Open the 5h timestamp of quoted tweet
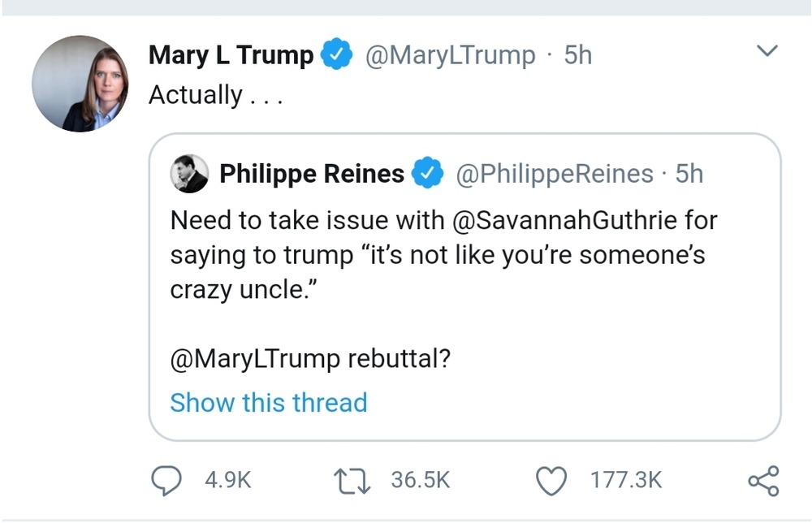The width and height of the screenshot is (812, 523). tap(689, 174)
